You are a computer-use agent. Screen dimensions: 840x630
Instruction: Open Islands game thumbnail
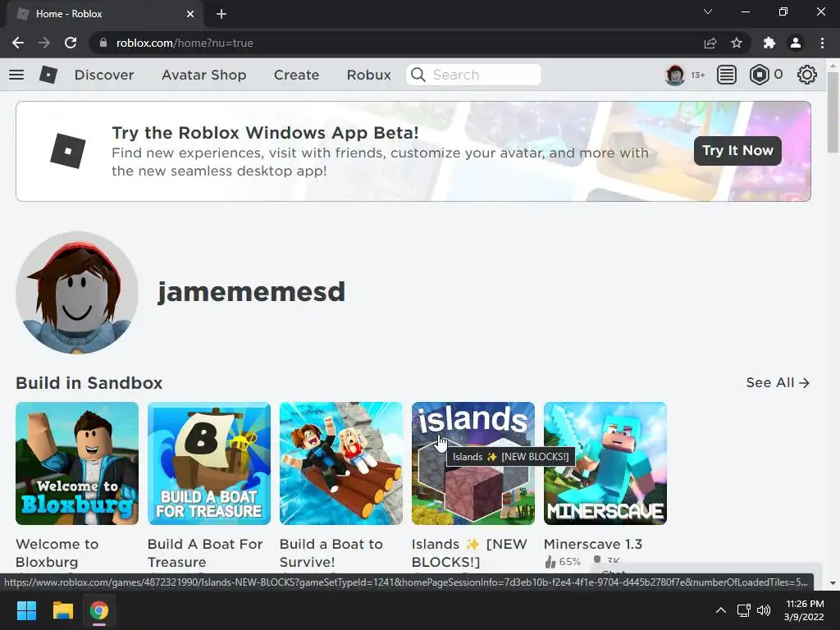[x=473, y=463]
